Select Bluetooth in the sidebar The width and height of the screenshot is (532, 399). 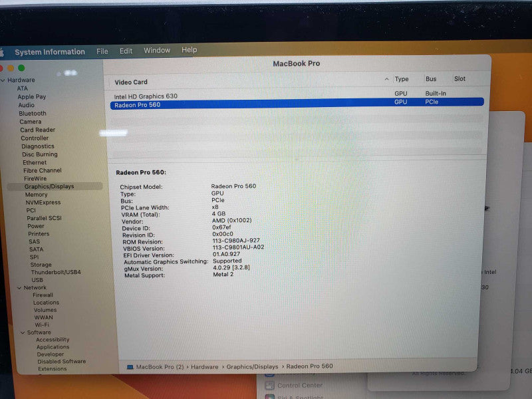click(x=33, y=113)
